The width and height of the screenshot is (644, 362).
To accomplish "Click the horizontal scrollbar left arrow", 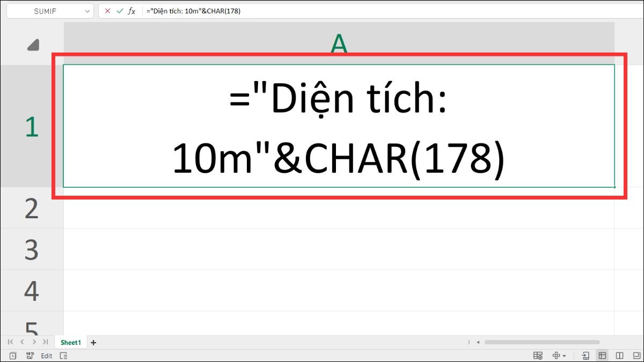I will pyautogui.click(x=478, y=342).
